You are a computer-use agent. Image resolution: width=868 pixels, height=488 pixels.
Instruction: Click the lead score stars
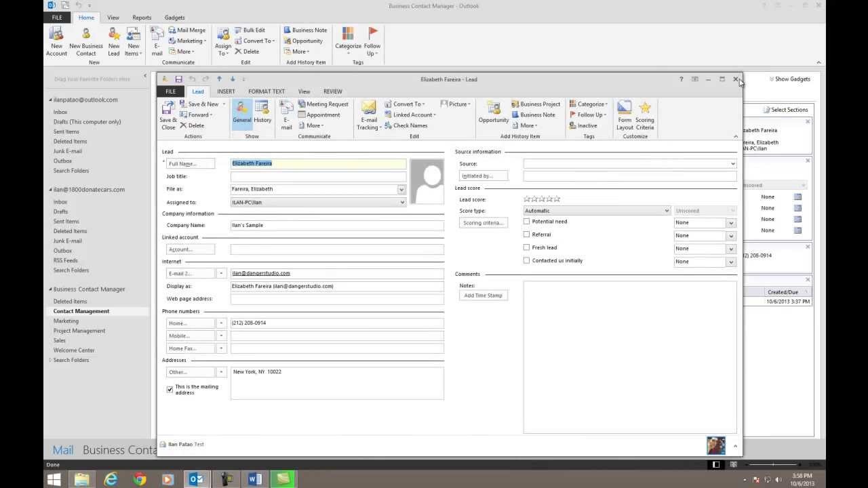[x=542, y=199]
